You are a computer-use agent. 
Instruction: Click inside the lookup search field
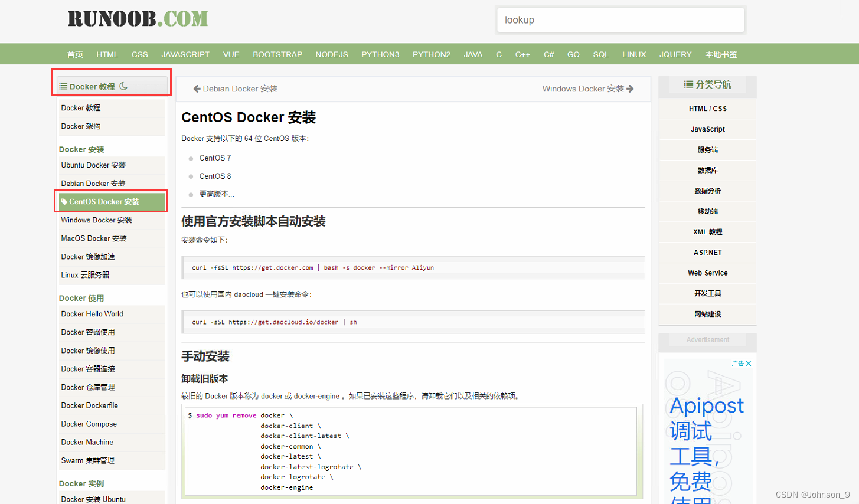click(x=620, y=19)
